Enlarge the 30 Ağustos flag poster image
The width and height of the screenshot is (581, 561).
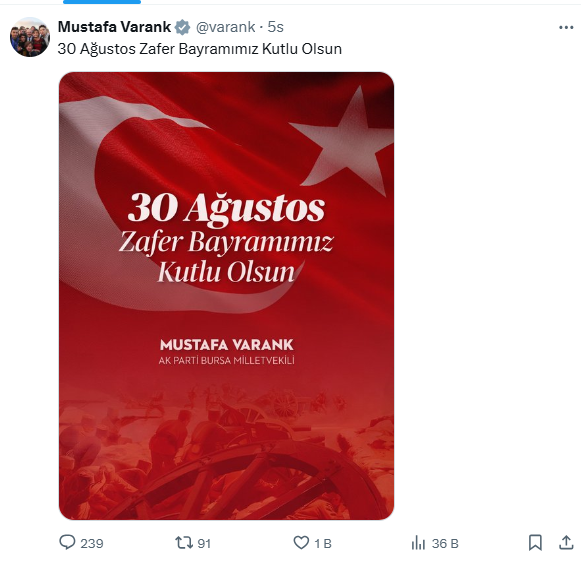coord(226,296)
